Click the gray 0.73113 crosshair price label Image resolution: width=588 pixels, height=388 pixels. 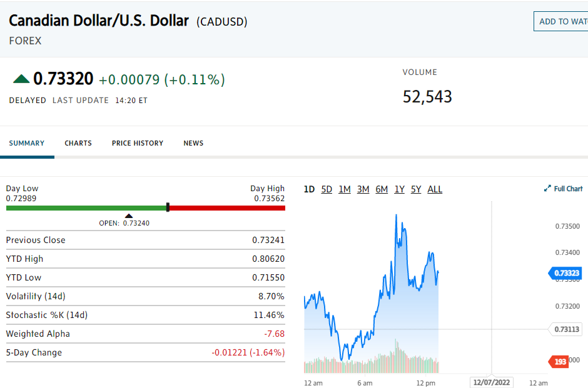click(x=566, y=329)
